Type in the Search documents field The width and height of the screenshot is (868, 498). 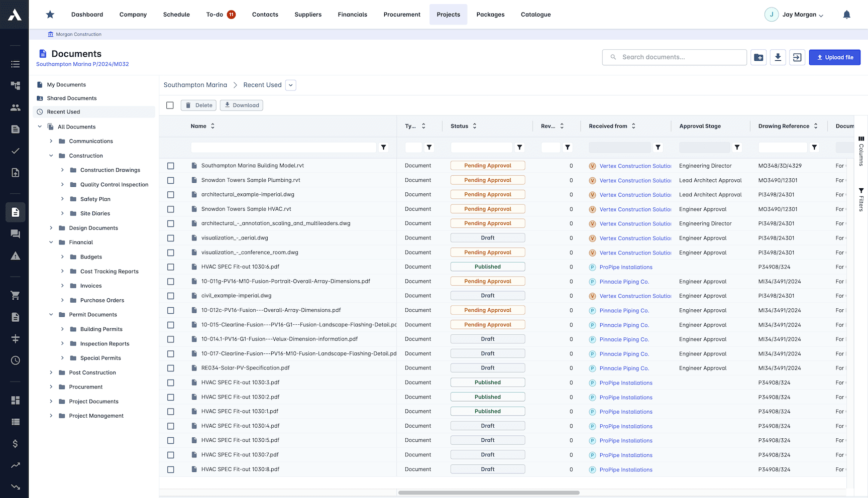click(674, 57)
